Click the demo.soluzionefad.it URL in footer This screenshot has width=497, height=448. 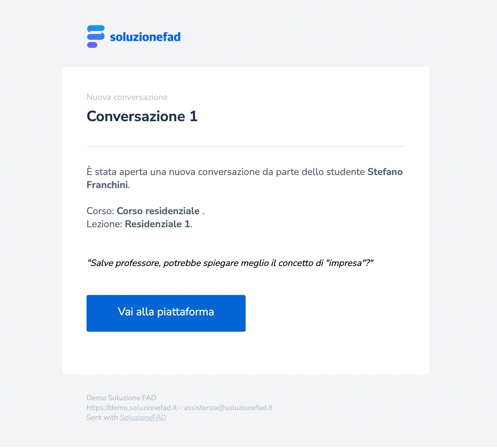(131, 408)
